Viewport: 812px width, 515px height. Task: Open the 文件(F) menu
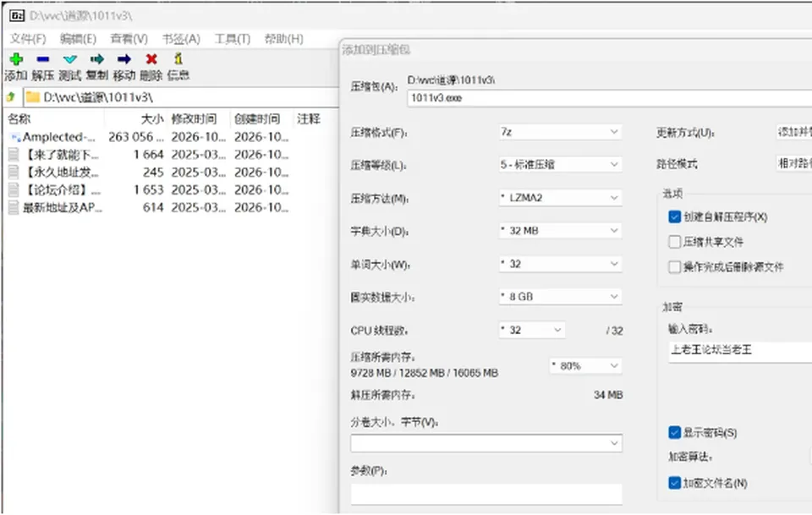click(x=28, y=39)
